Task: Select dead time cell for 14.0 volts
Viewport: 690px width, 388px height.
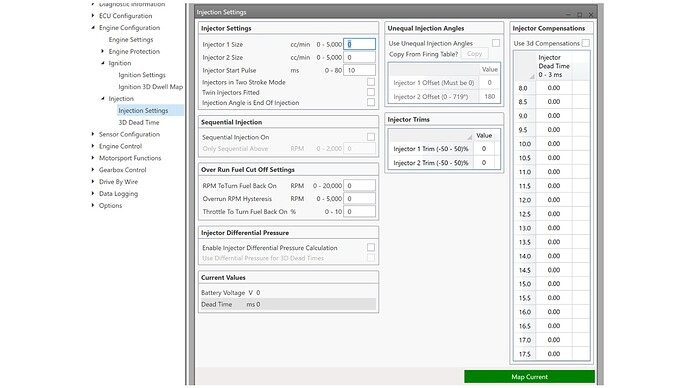Action: 554,256
